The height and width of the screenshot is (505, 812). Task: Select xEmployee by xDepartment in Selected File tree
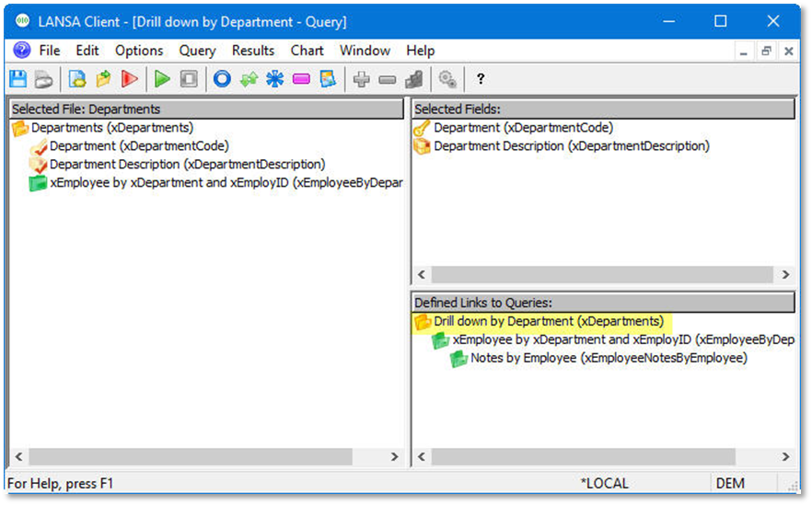226,183
